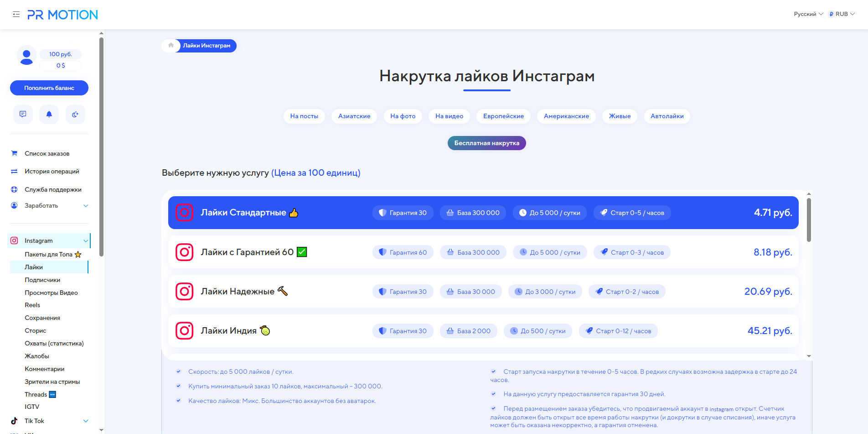The width and height of the screenshot is (868, 434).
Task: Click the Пополнить баланс button
Action: click(49, 88)
